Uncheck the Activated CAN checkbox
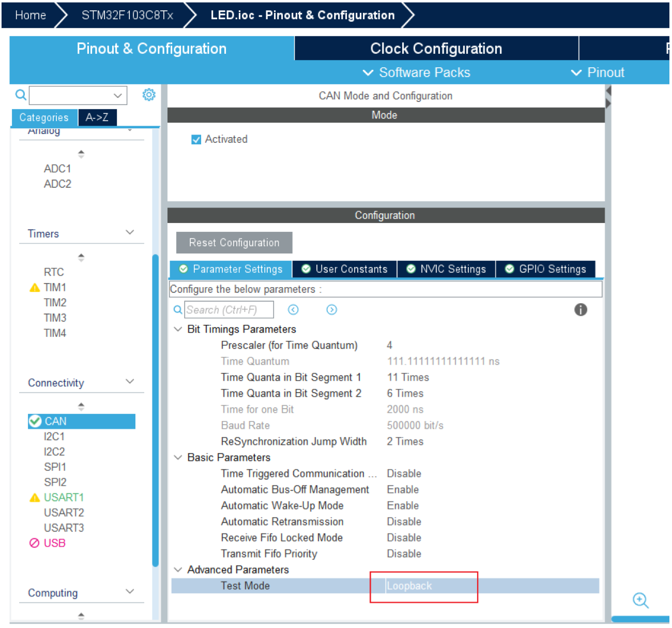This screenshot has width=672, height=628. pos(196,140)
